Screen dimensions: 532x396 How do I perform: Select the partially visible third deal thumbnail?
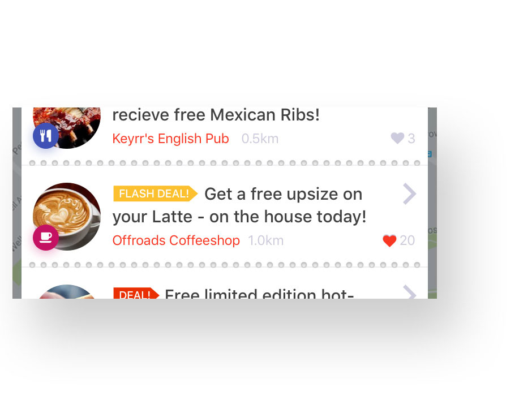(x=67, y=292)
